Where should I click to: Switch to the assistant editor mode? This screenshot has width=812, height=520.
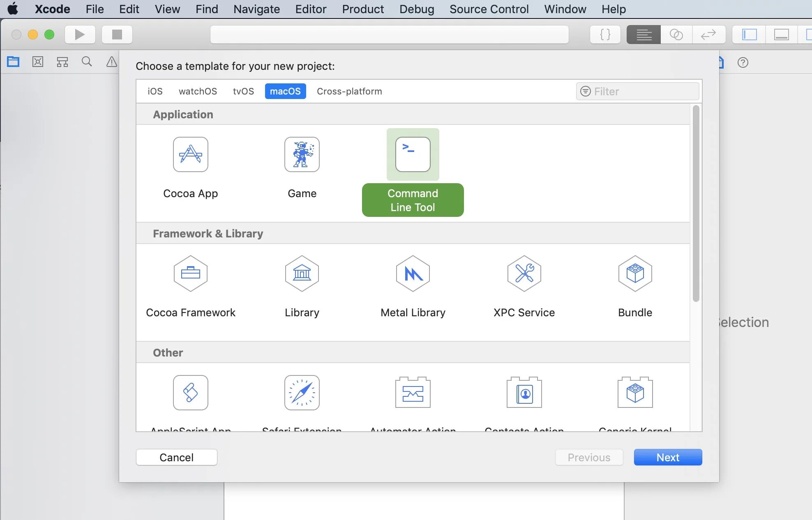(x=676, y=35)
